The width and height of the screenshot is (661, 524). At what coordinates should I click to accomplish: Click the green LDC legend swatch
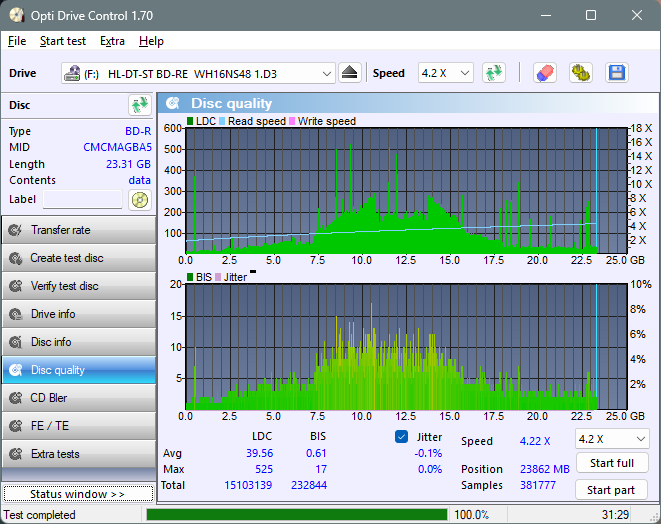(190, 121)
